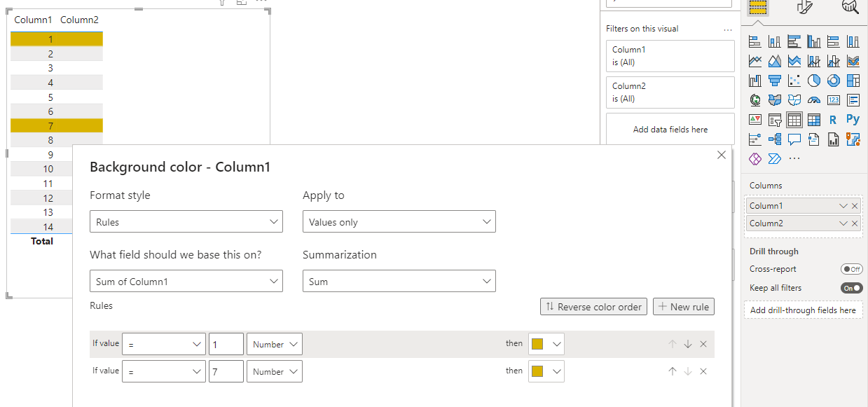Click the rule value field containing 7
868x407 pixels.
[226, 371]
